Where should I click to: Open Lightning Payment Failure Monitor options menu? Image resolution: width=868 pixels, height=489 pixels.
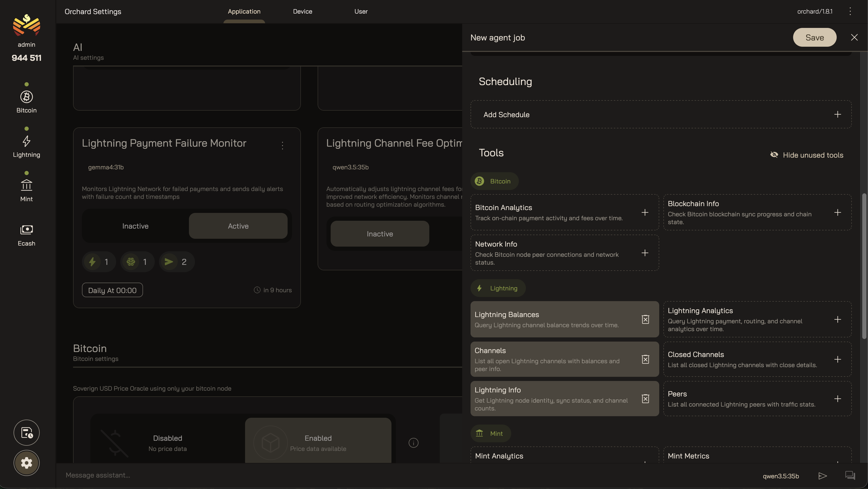click(282, 145)
